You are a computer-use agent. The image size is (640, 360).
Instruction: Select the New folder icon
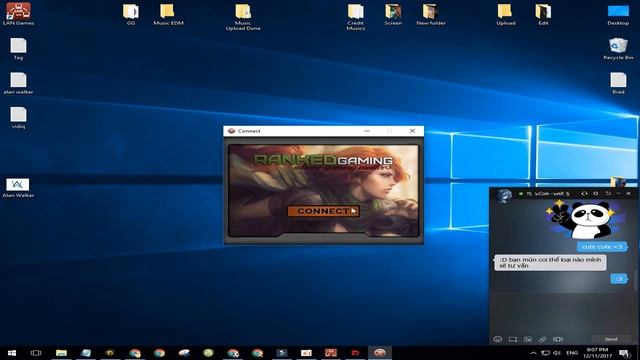coord(431,14)
